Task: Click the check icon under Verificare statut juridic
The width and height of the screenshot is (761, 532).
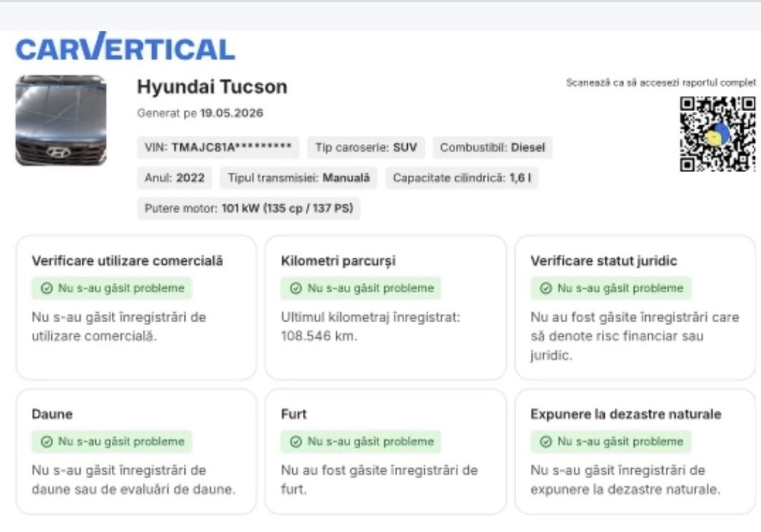Action: 546,288
